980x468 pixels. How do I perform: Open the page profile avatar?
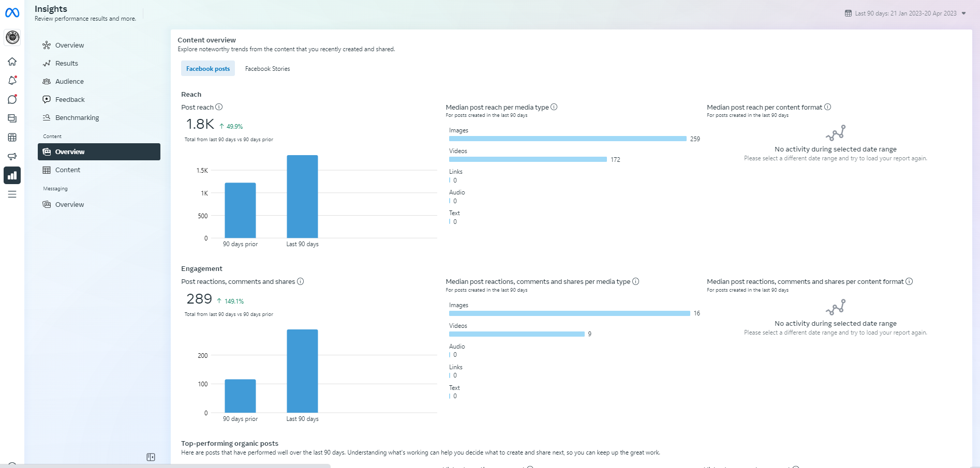[12, 37]
